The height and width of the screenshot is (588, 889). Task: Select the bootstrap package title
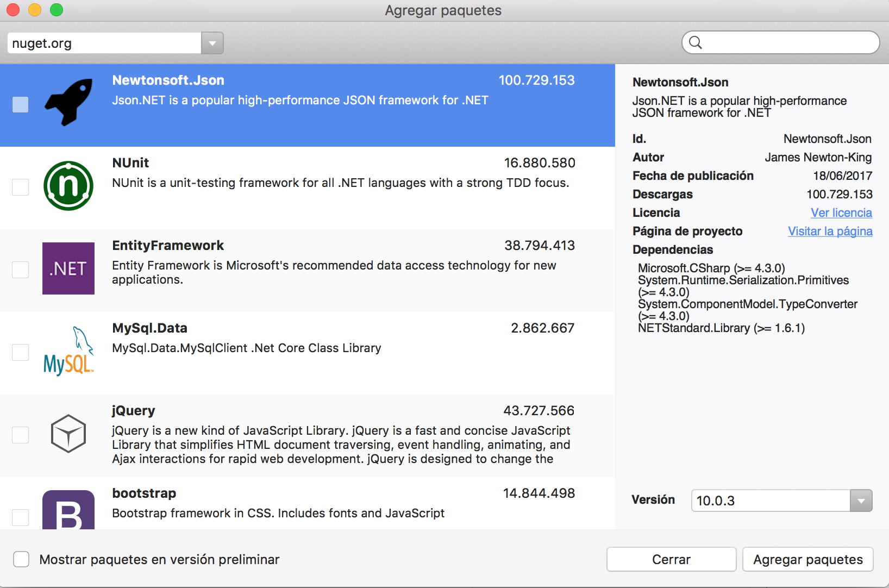pyautogui.click(x=144, y=493)
